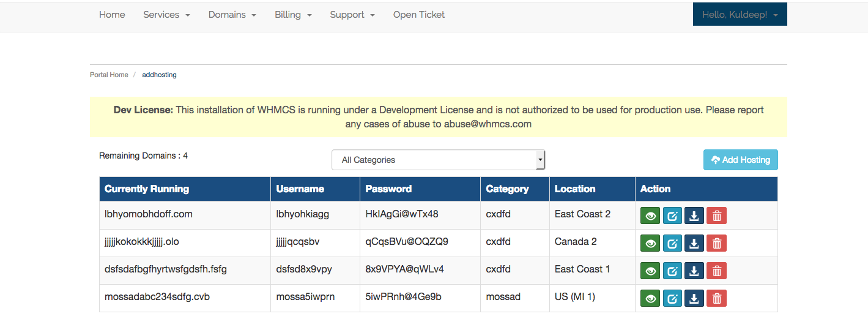Screen dimensions: 868x319
Task: Click password HkIAgGi@wTx48
Action: coord(402,214)
